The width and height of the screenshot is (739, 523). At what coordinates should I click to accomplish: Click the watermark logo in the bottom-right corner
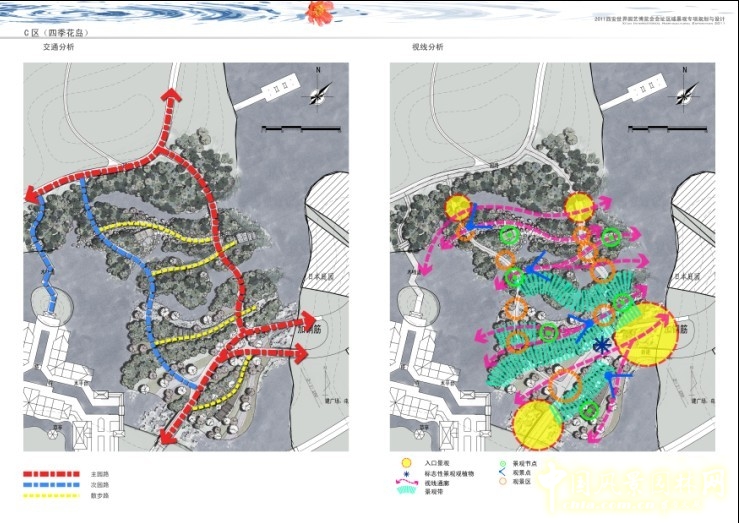coord(658,489)
